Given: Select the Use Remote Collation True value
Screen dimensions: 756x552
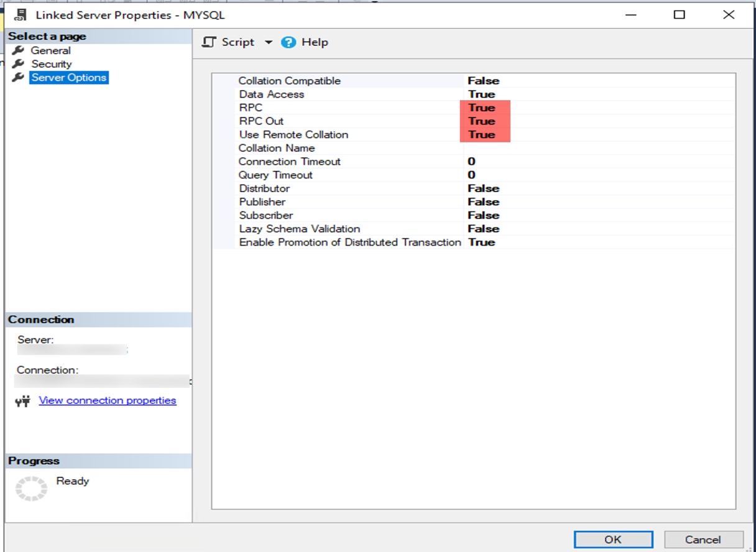Looking at the screenshot, I should click(482, 135).
